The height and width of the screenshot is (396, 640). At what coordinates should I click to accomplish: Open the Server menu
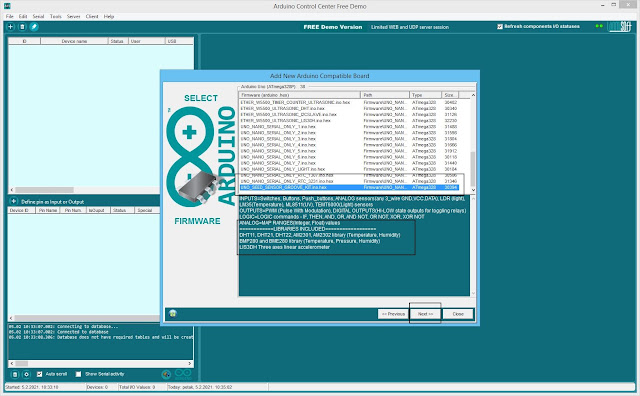[x=73, y=16]
